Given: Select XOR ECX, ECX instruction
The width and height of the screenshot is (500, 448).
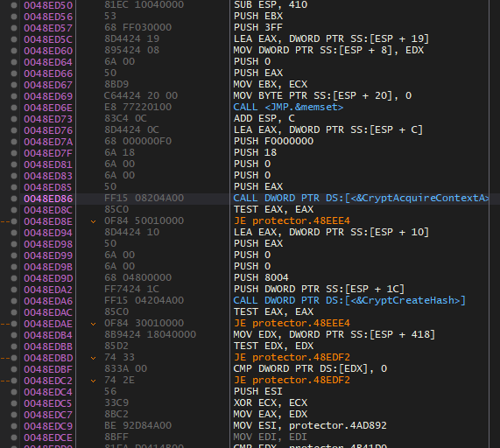Looking at the screenshot, I should (271, 403).
